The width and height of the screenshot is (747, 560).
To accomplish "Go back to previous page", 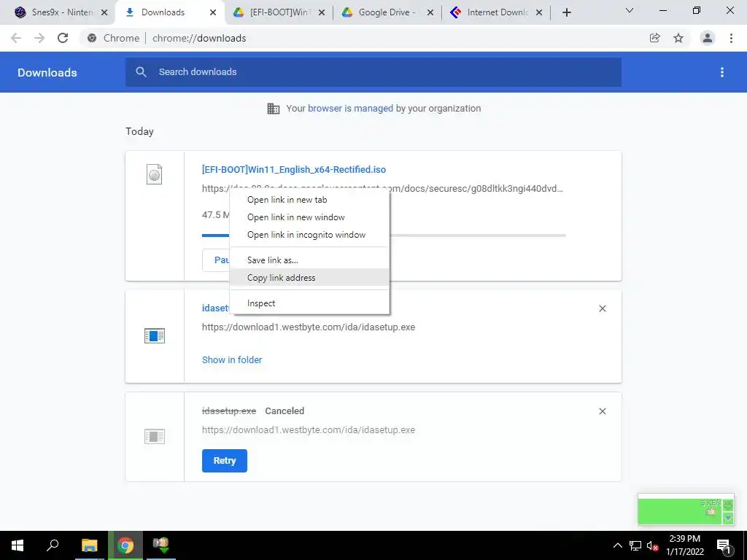I will pyautogui.click(x=16, y=38).
